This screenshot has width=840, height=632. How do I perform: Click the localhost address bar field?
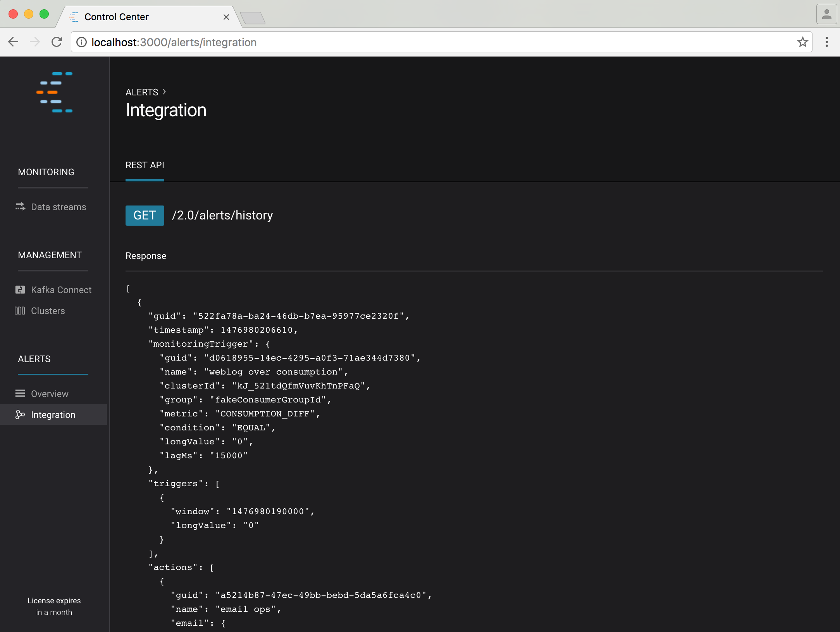pyautogui.click(x=426, y=42)
